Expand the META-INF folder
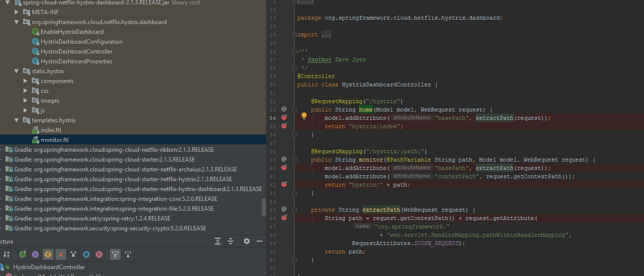Image resolution: width=644 pixels, height=276 pixels. (17, 12)
